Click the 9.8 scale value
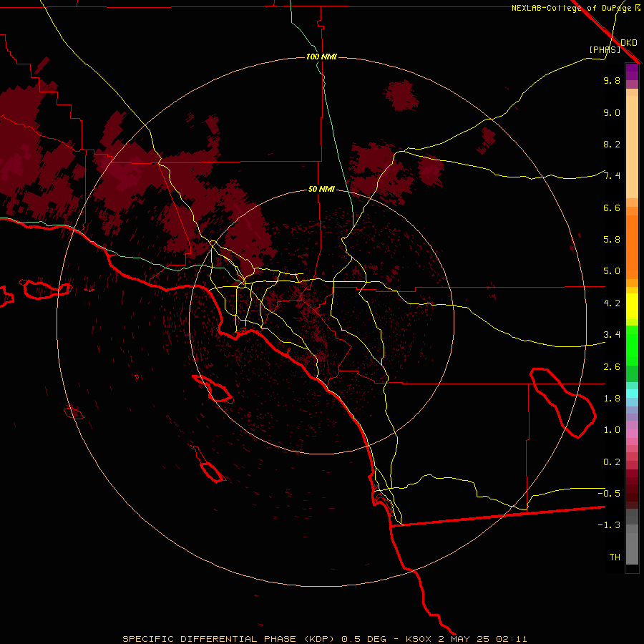Image resolution: width=644 pixels, height=644 pixels. coord(612,80)
